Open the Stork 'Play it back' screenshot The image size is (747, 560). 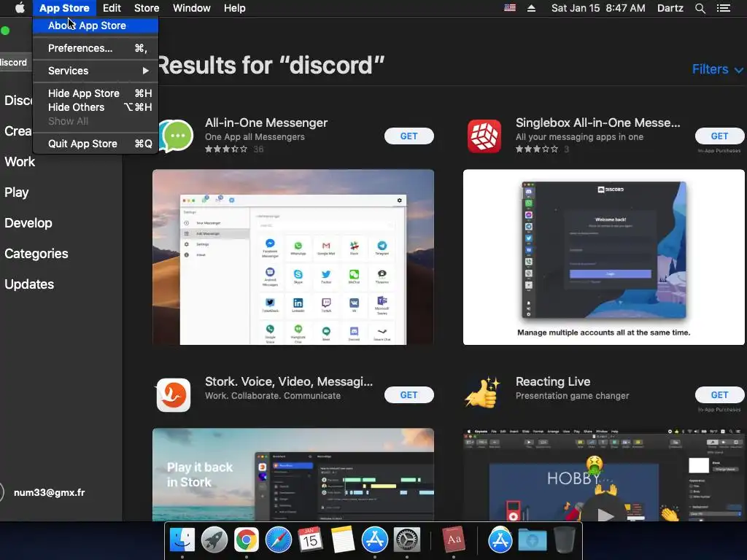(293, 474)
